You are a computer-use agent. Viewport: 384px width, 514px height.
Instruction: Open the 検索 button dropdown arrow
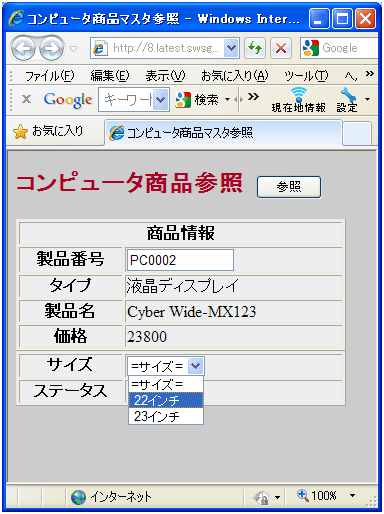[x=227, y=99]
